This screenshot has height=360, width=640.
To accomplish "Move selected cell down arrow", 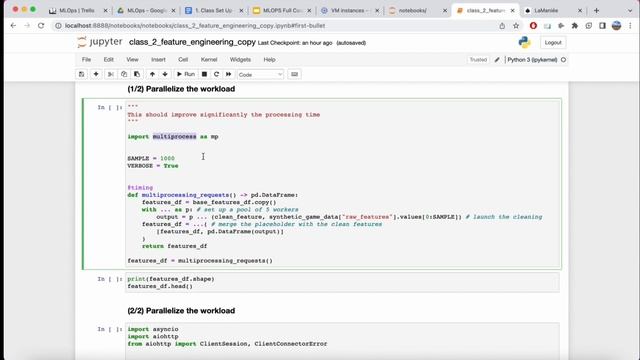I will tap(165, 74).
